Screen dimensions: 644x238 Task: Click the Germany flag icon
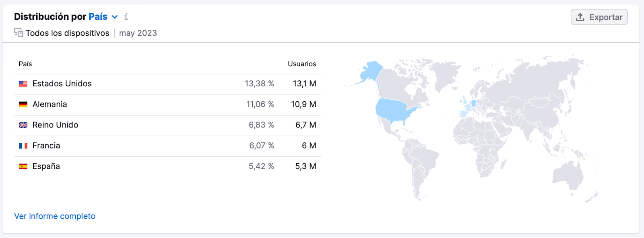click(23, 105)
